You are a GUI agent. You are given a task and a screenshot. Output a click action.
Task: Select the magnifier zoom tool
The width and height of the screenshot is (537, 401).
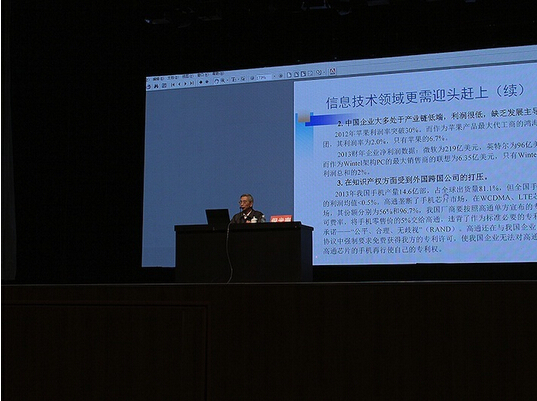[223, 80]
